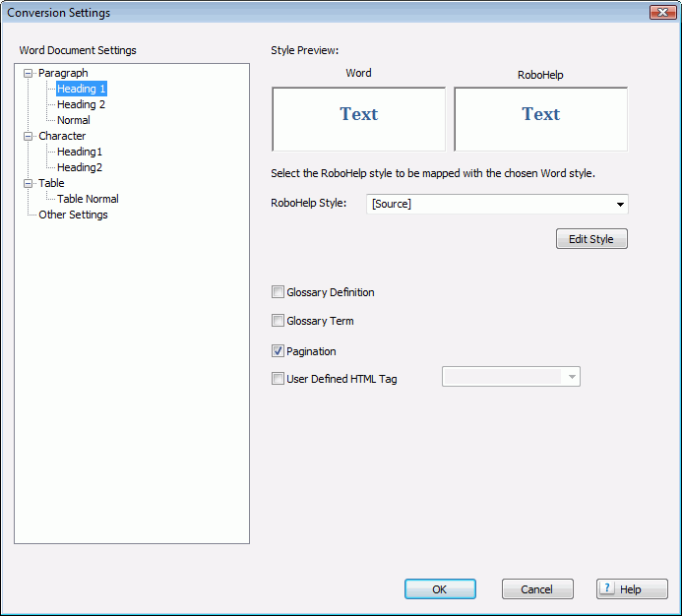
Task: Open Help for conversion settings
Action: pos(632,589)
